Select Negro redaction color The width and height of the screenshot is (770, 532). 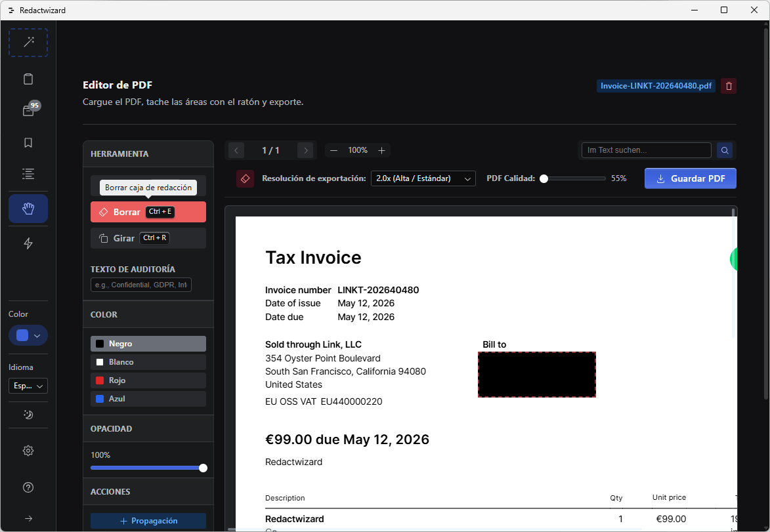pos(148,344)
